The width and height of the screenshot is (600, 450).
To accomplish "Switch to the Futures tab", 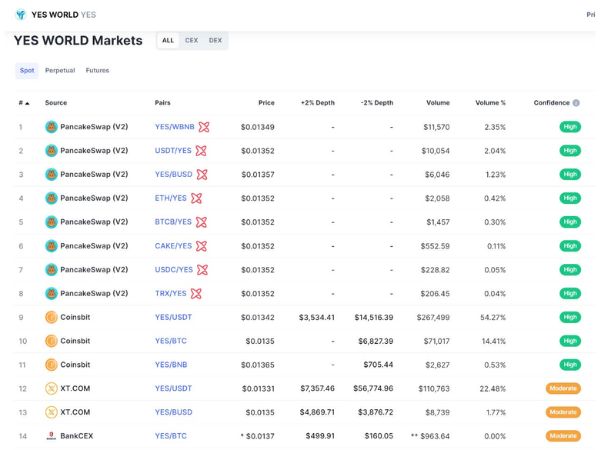I will coord(97,70).
